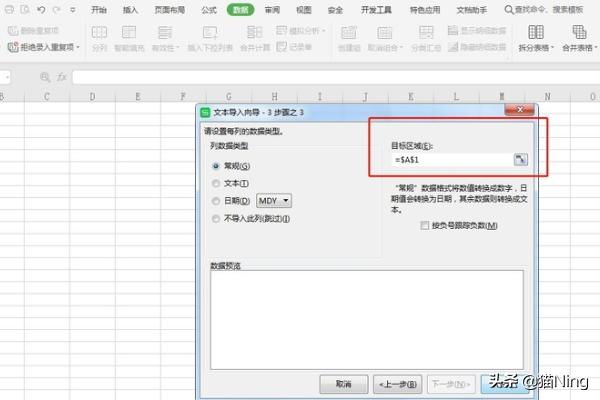Viewport: 600px width, 400px height.
Task: Click the range selector icon beside 目标区域
Action: pos(520,160)
